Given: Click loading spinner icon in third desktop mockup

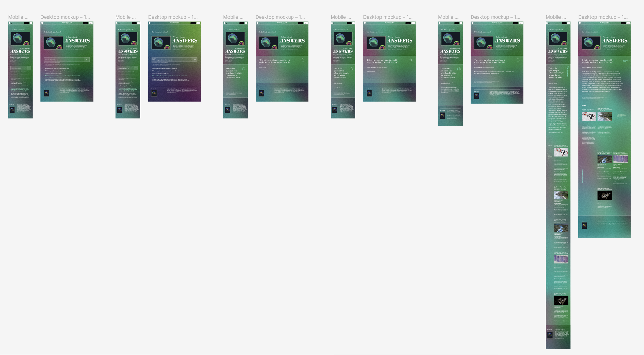Looking at the screenshot, I should click(303, 60).
